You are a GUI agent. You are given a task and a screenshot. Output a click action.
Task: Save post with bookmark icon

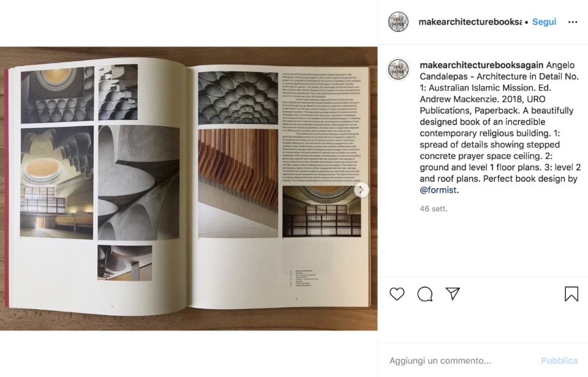571,294
